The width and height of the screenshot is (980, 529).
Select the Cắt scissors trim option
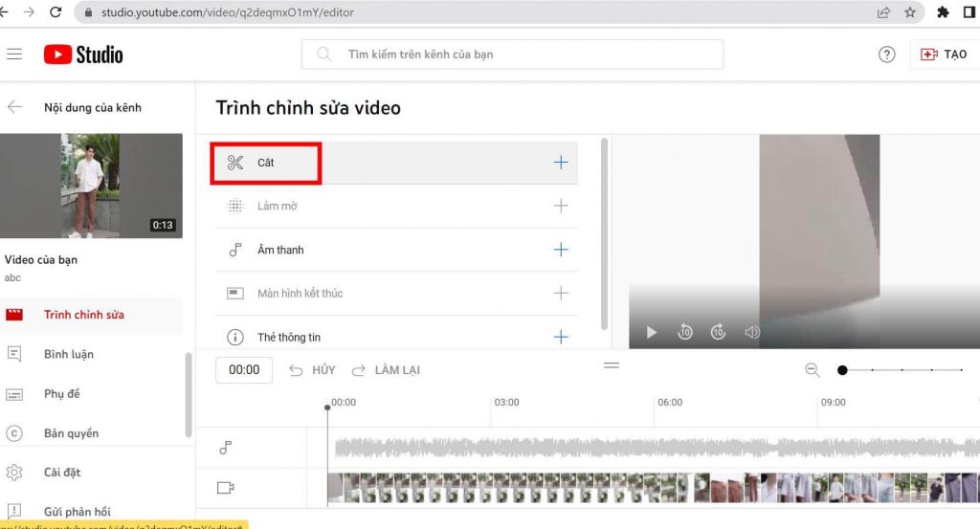pyautogui.click(x=266, y=163)
